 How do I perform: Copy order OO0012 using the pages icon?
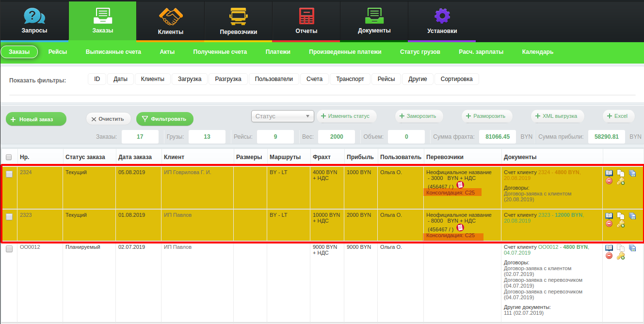[620, 248]
